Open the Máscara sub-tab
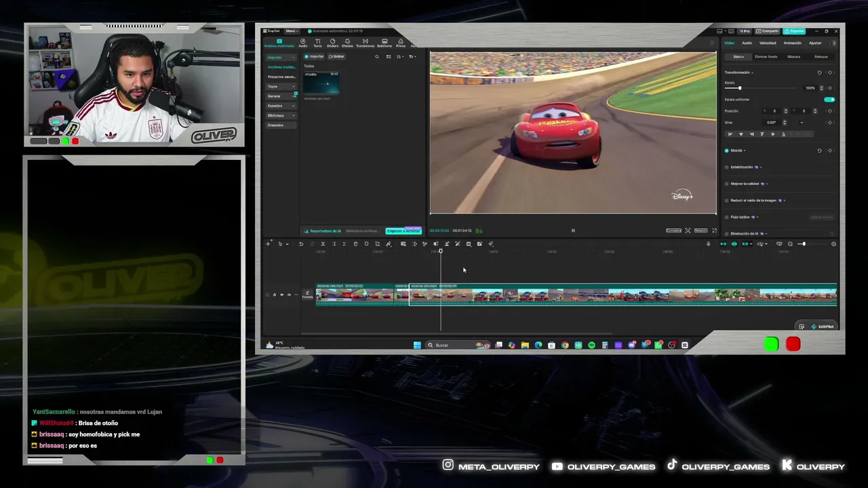Viewport: 868px width, 488px height. pos(793,57)
